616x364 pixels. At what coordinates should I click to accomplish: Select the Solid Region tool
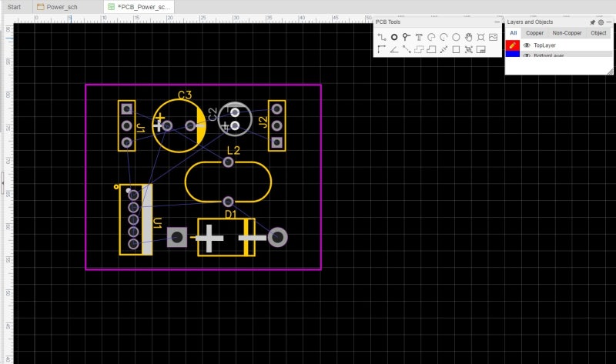coord(431,49)
